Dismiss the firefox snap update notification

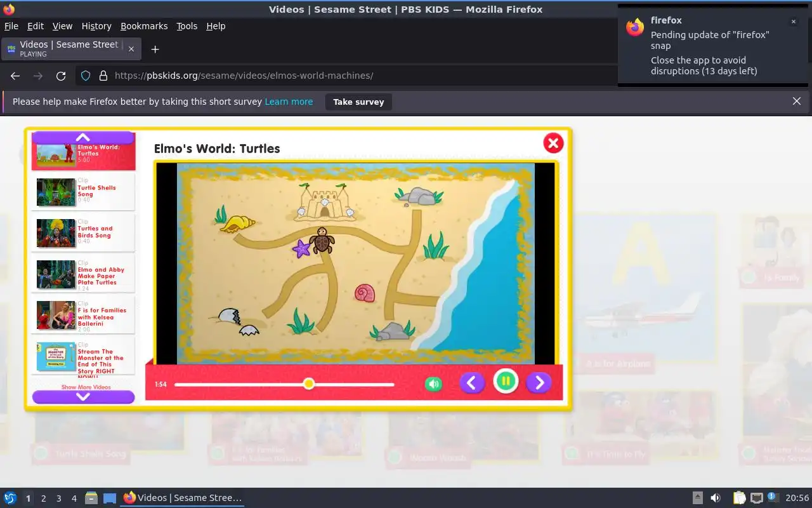tap(793, 22)
